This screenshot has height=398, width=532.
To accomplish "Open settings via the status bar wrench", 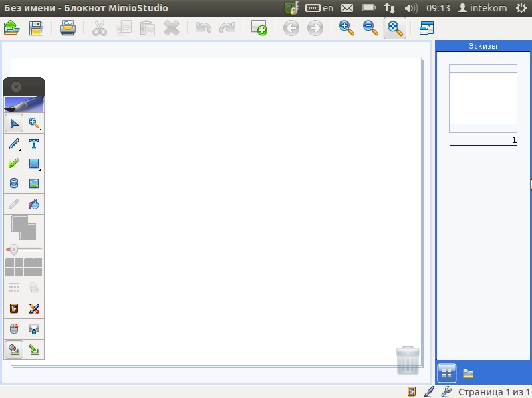I will [x=446, y=391].
